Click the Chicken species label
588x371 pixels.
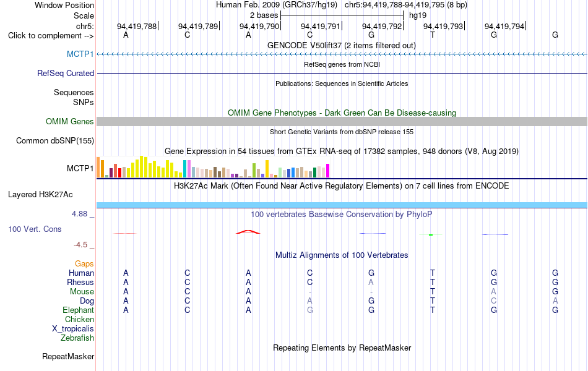point(79,319)
